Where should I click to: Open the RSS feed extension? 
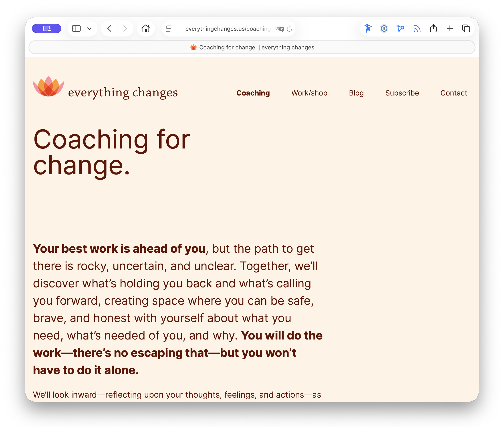(417, 29)
